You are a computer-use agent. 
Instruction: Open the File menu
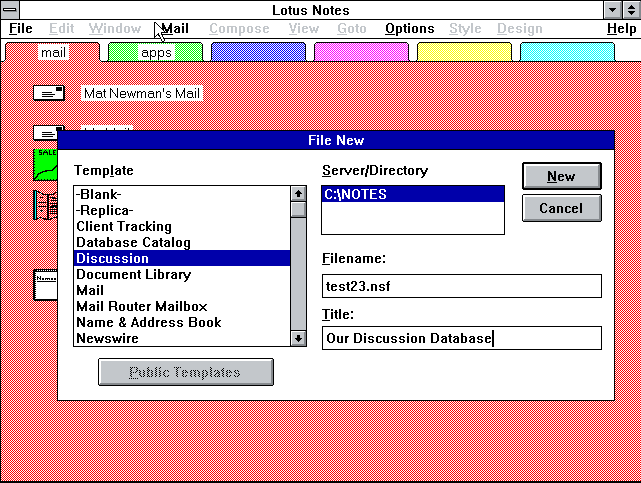pos(20,29)
